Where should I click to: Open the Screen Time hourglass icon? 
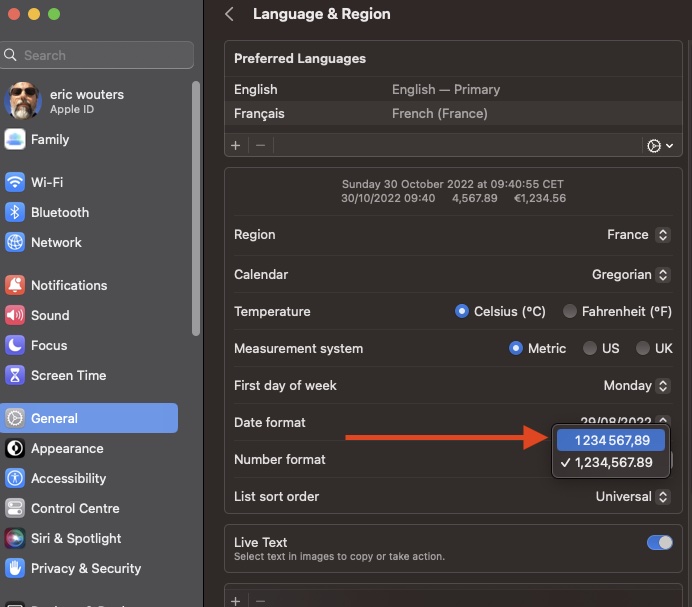[15, 375]
